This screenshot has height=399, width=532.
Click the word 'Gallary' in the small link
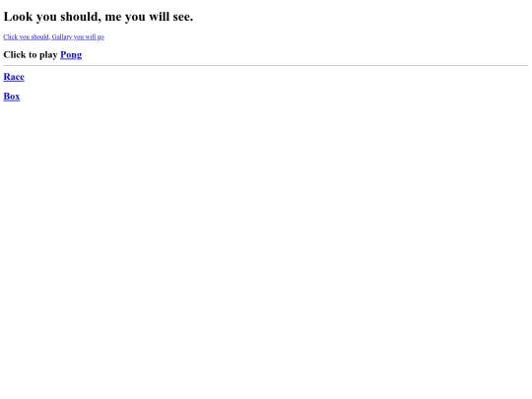click(x=62, y=37)
